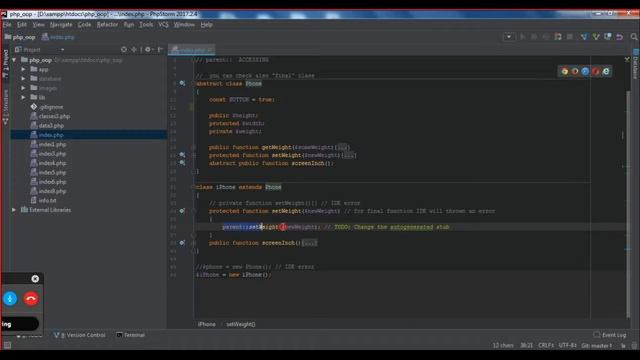Screen dimensions: 640x360
Task: Select data1.php in project tree
Action: tap(47, 126)
